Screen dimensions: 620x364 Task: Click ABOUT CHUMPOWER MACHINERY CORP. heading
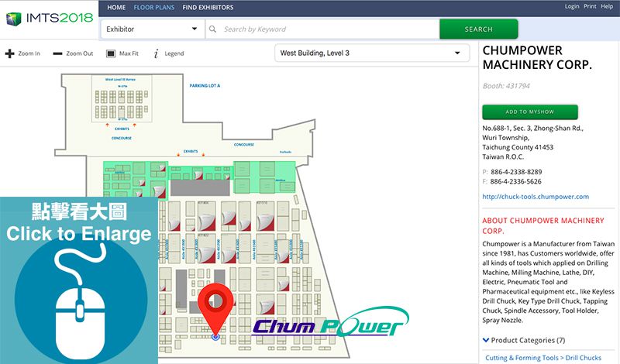point(543,225)
